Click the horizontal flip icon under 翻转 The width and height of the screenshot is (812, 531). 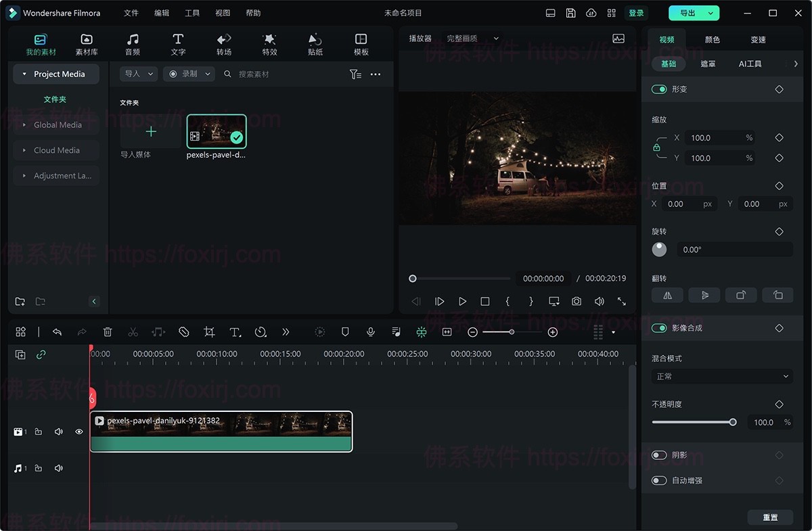tap(667, 295)
